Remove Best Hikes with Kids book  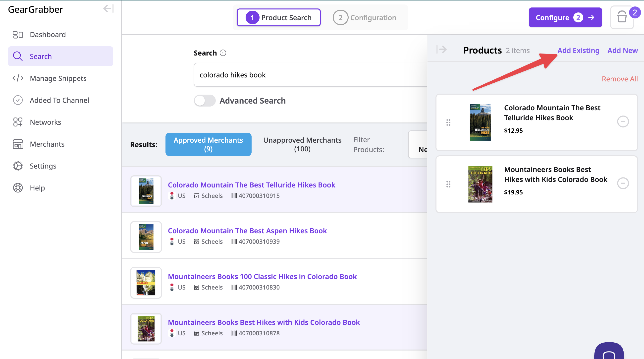623,183
